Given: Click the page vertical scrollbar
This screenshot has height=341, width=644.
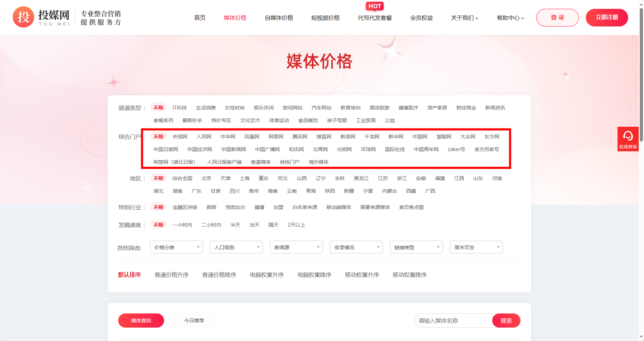Looking at the screenshot, I should point(641,74).
